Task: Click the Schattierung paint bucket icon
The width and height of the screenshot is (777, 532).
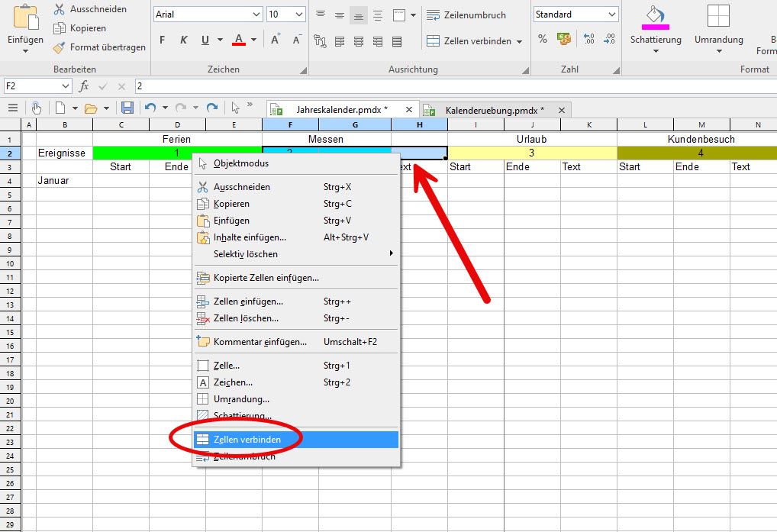Action: pyautogui.click(x=655, y=17)
